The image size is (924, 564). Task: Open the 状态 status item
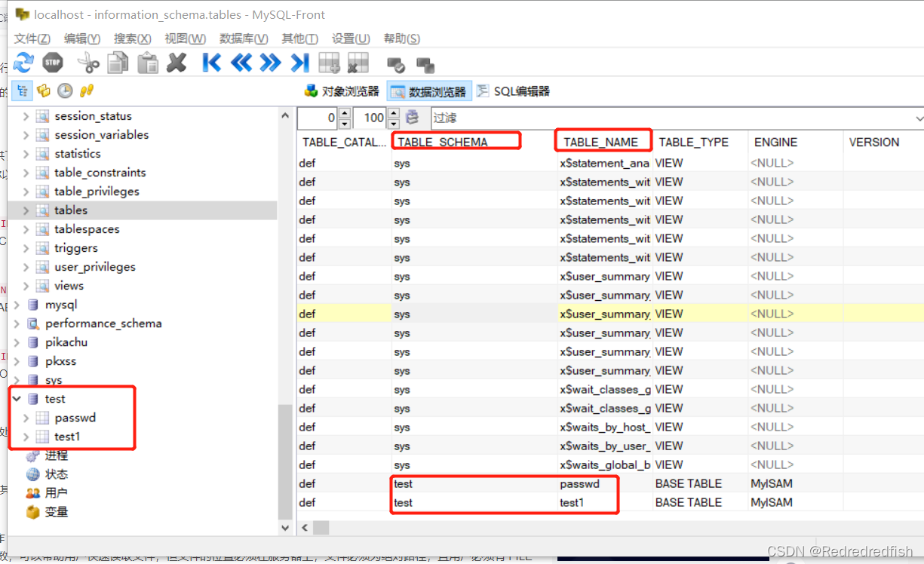pos(56,474)
